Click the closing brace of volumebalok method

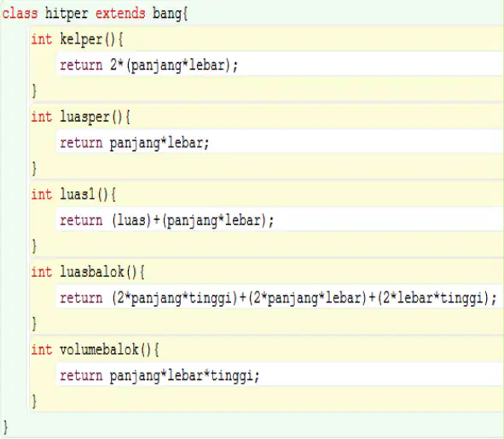[x=34, y=401]
